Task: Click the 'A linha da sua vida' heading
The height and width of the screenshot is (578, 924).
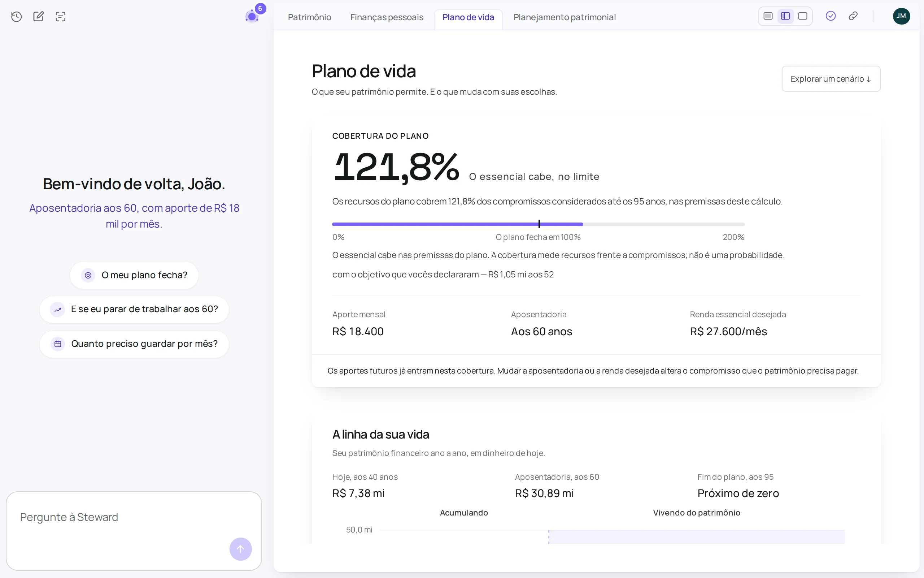Action: click(x=380, y=435)
